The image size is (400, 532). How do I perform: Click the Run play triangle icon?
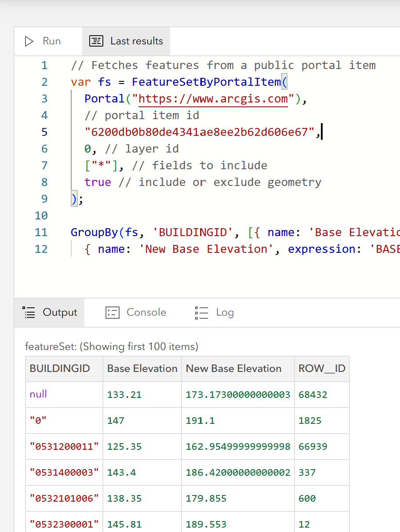pyautogui.click(x=29, y=41)
